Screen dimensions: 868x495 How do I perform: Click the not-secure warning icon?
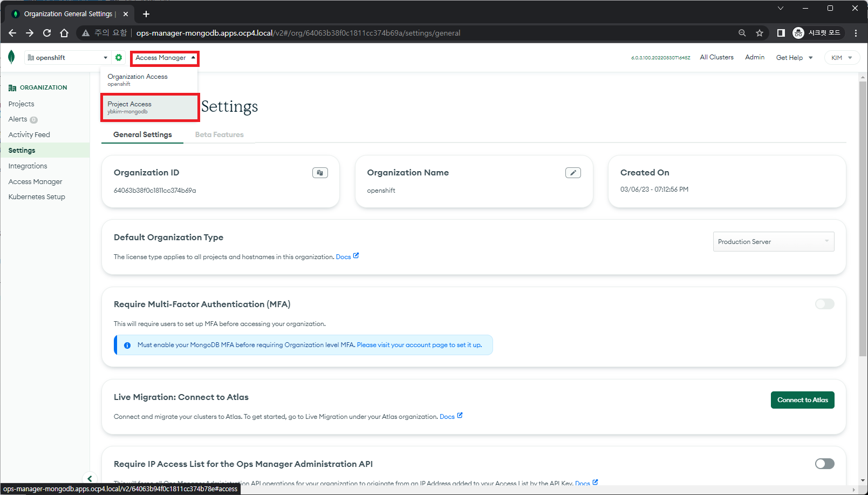tap(86, 33)
